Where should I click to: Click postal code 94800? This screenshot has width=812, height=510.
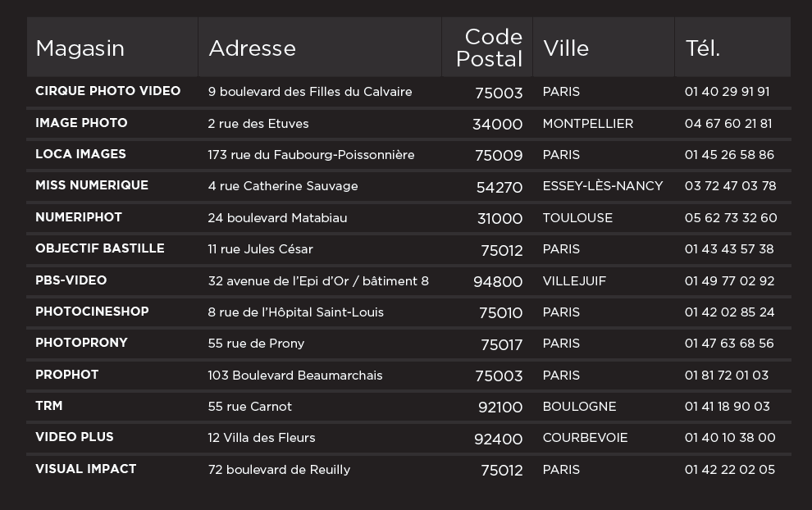498,281
